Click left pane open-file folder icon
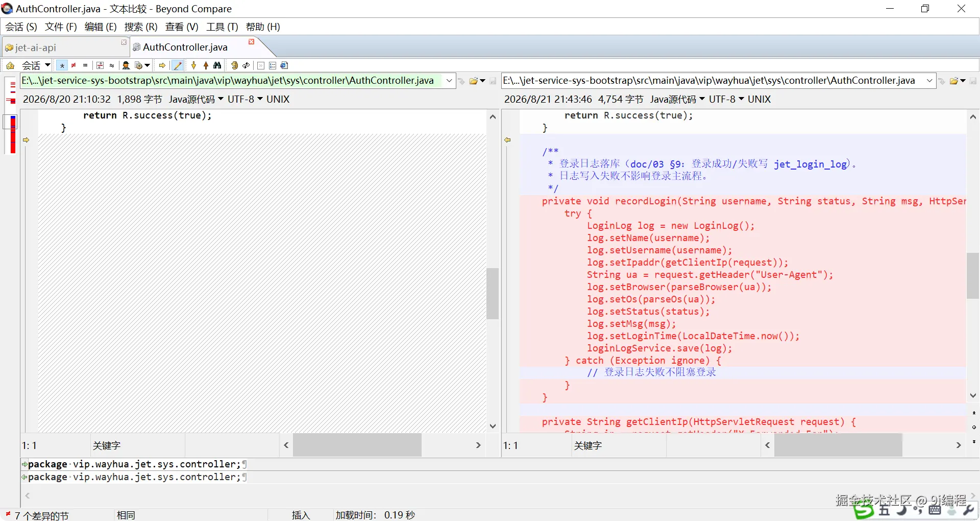Screen dimensions: 980x521 coord(474,81)
